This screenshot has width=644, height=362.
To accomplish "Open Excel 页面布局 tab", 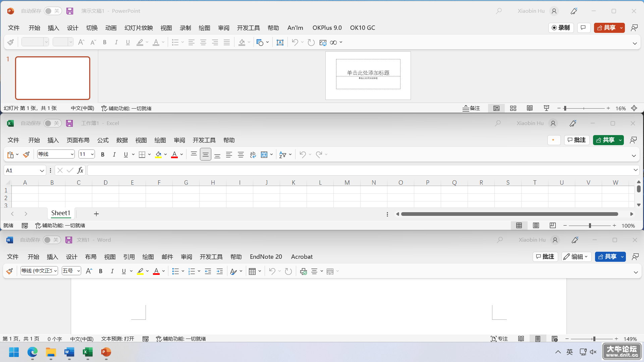I will [x=78, y=140].
